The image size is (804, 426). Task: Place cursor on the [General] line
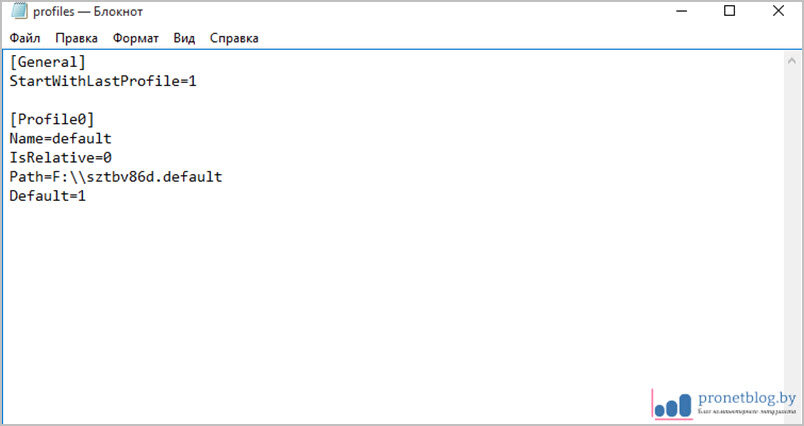tap(48, 62)
